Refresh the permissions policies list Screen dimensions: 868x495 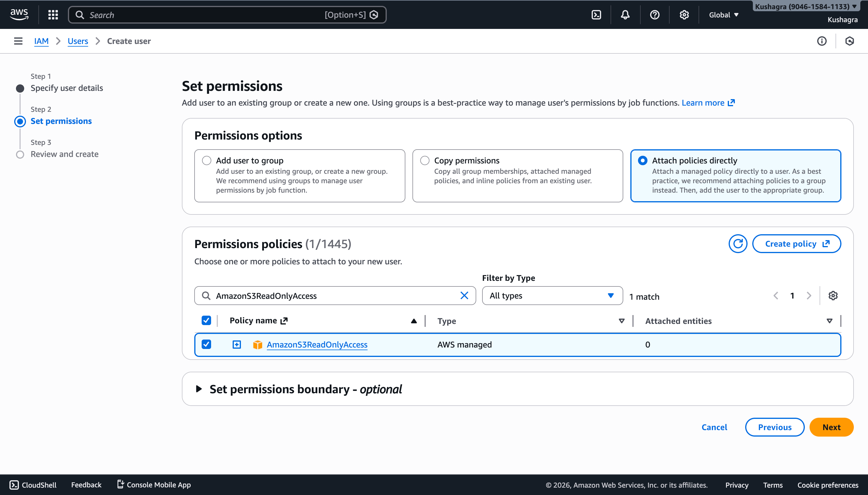pyautogui.click(x=738, y=244)
